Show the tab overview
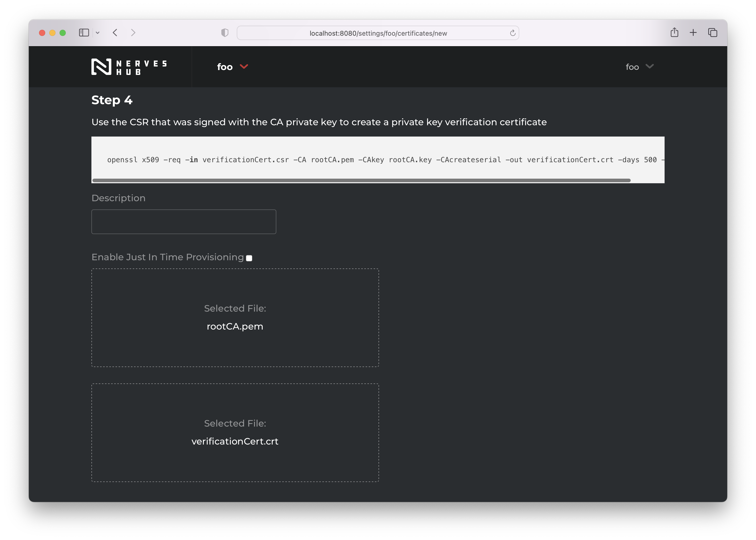 (x=712, y=32)
